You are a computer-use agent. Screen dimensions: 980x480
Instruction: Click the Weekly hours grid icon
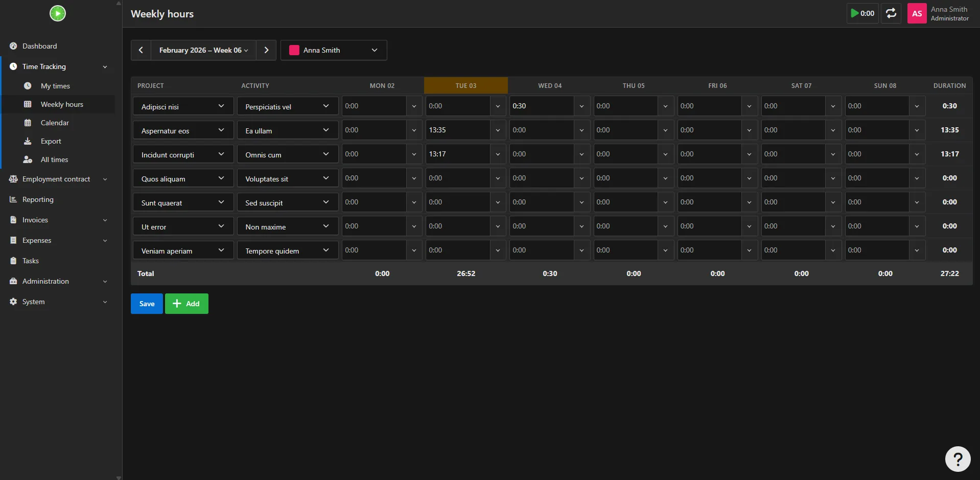[28, 104]
